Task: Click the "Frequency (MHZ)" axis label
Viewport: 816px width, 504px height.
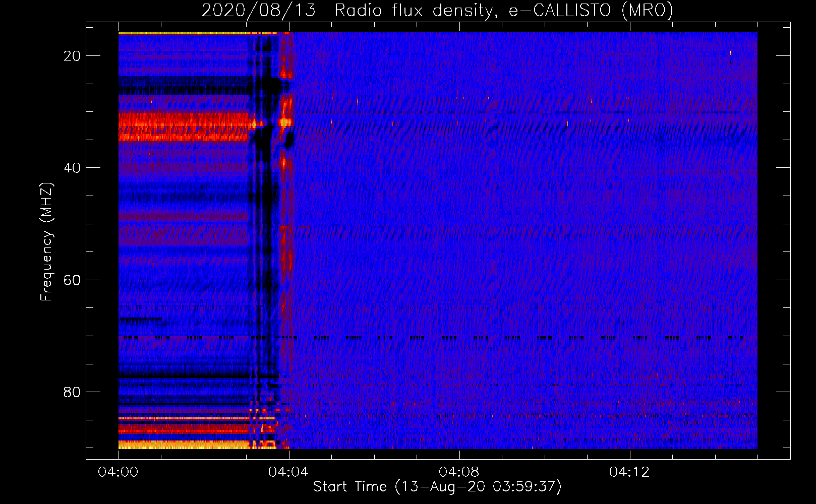Action: click(x=46, y=242)
